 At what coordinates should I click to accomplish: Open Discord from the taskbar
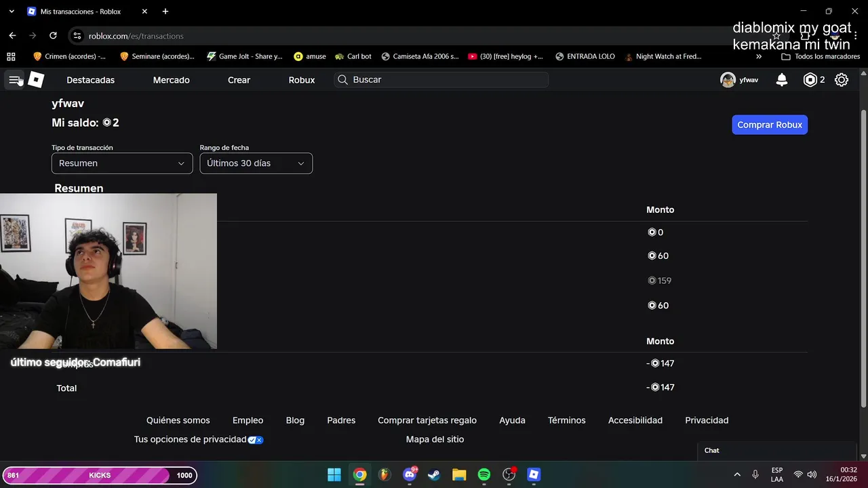coord(410,474)
